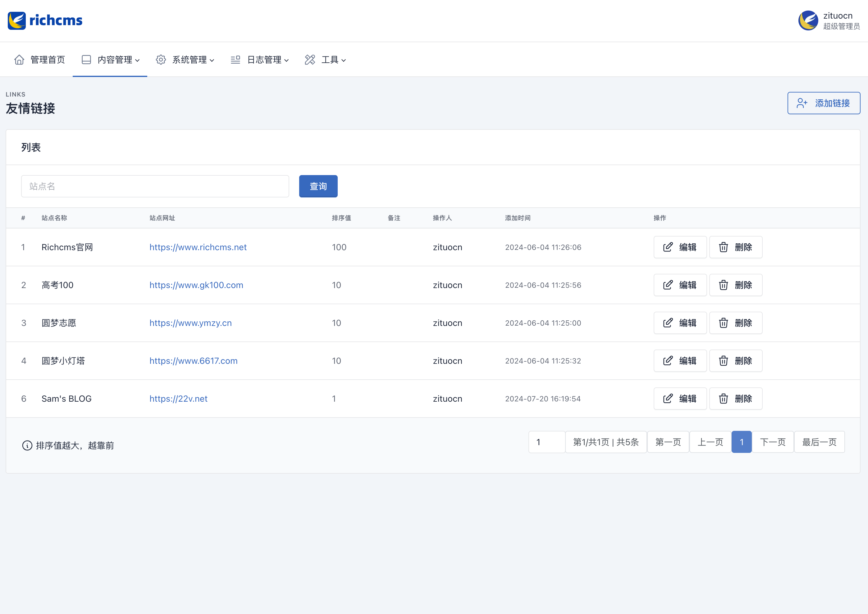Screen dimensions: 868x614
Task: Click the 操作人 column header
Action: [442, 218]
